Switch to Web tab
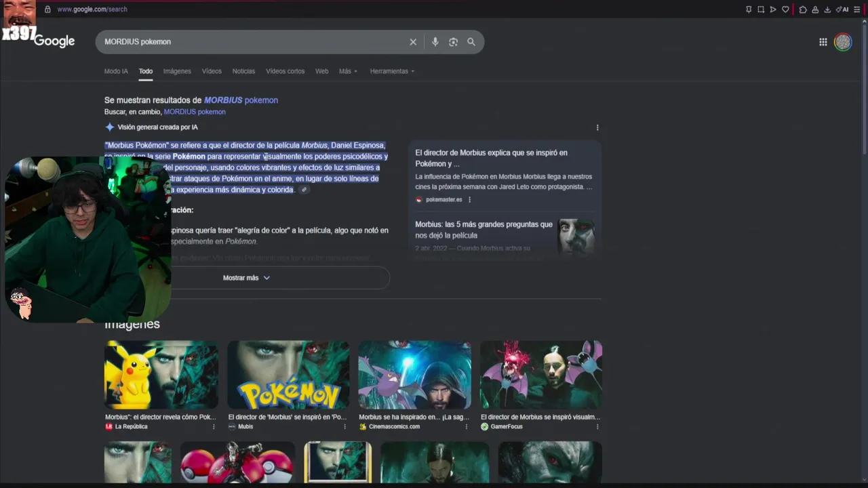 pos(321,71)
